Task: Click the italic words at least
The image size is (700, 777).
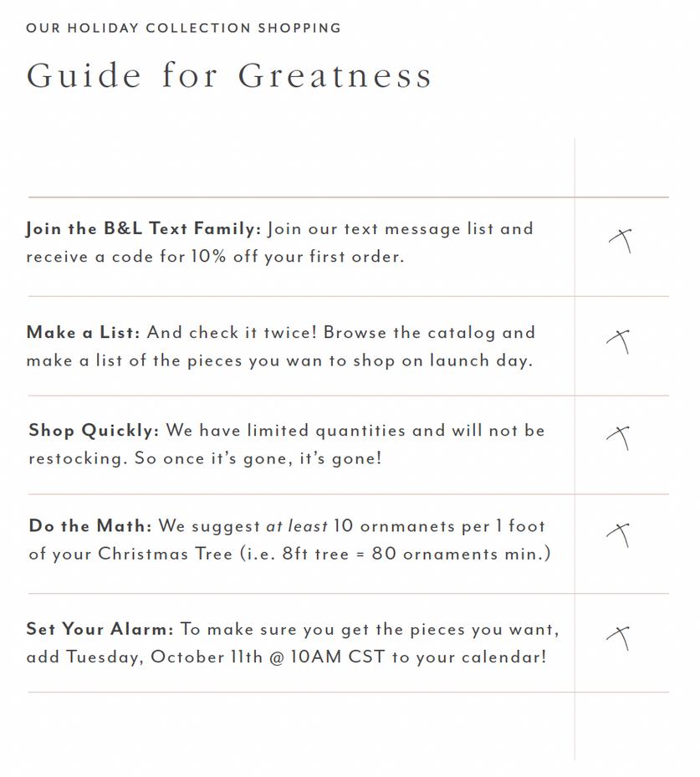Action: click(297, 526)
